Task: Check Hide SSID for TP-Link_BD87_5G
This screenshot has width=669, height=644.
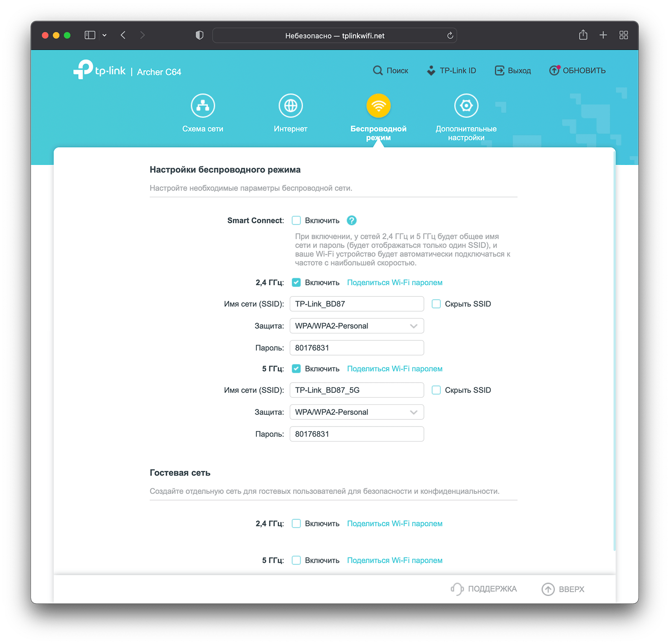Action: [436, 390]
